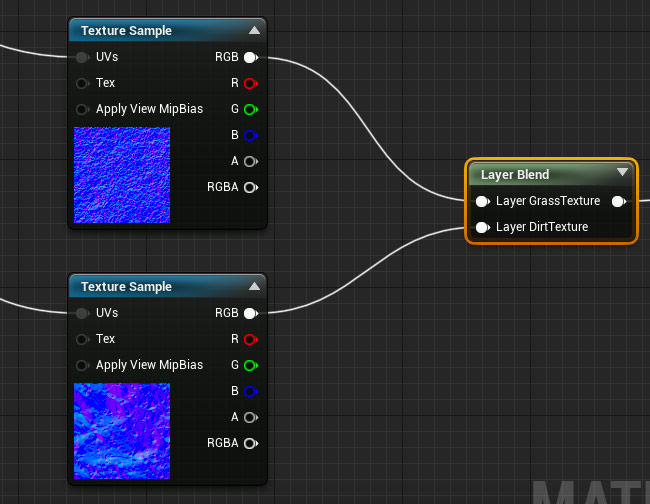Click Layer GrassTexture input pin
This screenshot has width=650, height=504.
pos(482,201)
